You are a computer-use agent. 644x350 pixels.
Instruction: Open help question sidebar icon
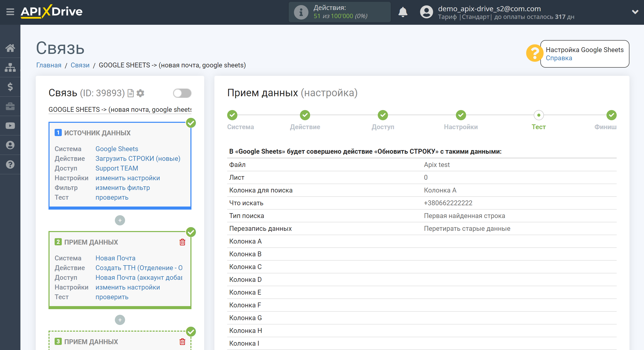[x=10, y=164]
